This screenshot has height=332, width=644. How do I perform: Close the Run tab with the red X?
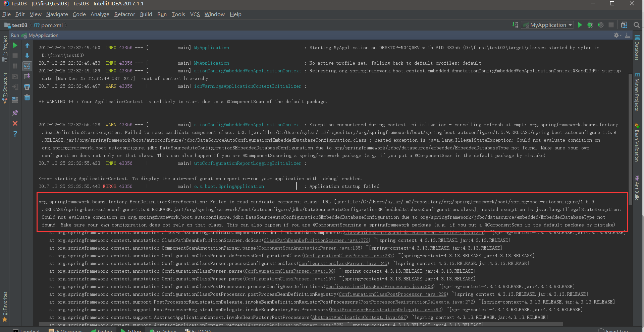[15, 123]
